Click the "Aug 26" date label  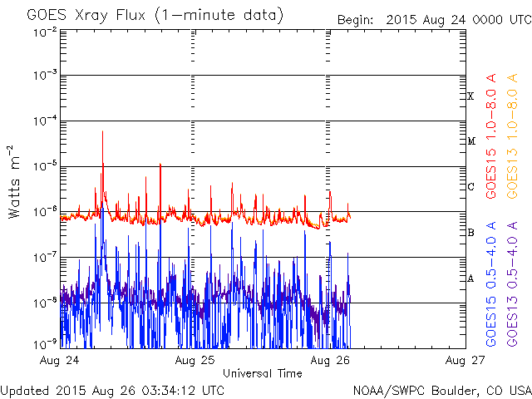(330, 360)
